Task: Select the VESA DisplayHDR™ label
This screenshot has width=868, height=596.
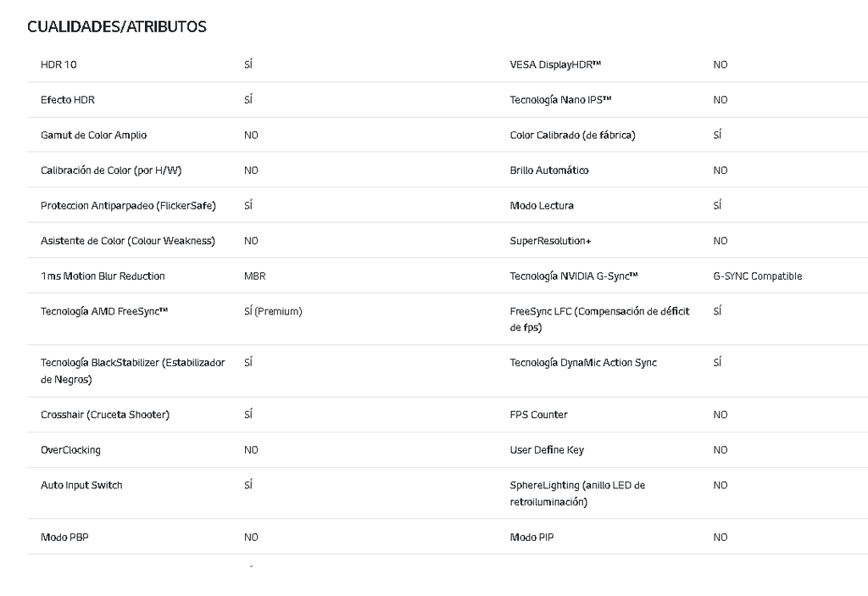Action: [x=555, y=64]
